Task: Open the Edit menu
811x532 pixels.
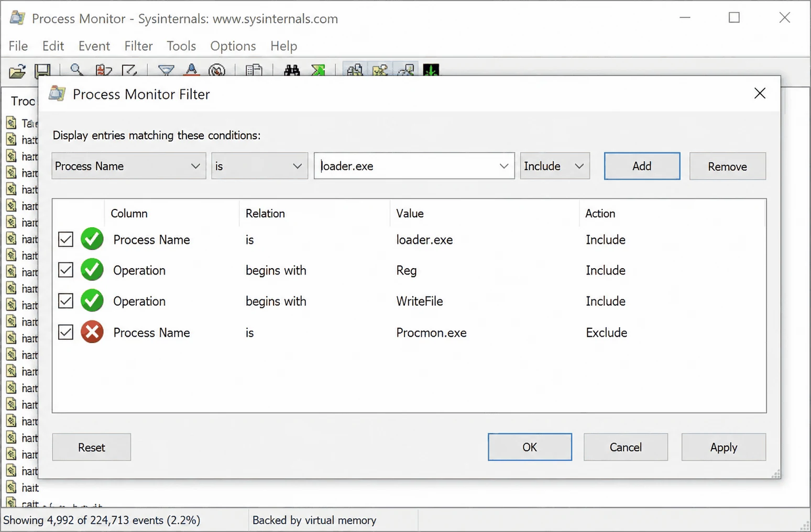Action: (x=53, y=46)
